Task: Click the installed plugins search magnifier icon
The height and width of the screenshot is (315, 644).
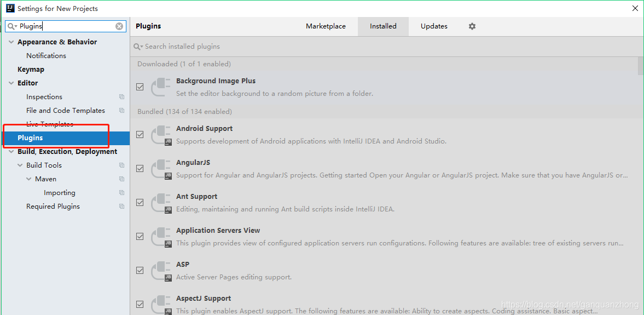Action: pos(138,47)
